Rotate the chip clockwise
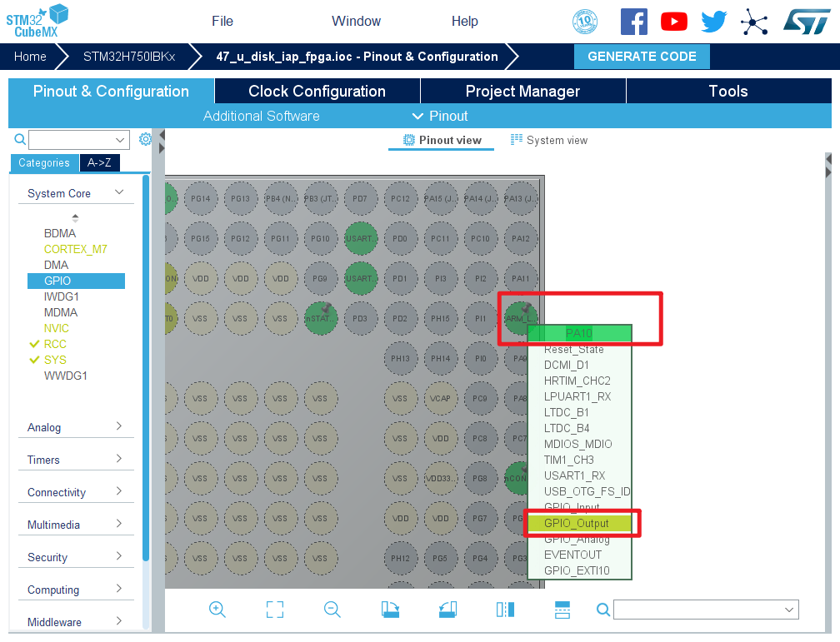Image resolution: width=840 pixels, height=642 pixels. pyautogui.click(x=390, y=610)
